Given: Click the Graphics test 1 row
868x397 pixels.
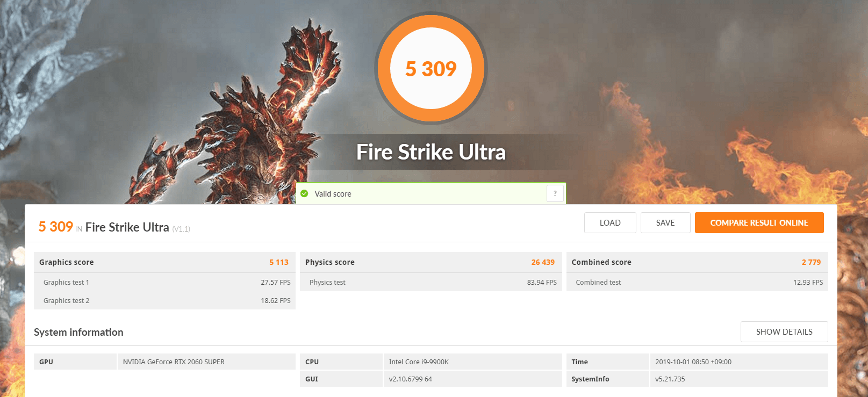Looking at the screenshot, I should 164,282.
